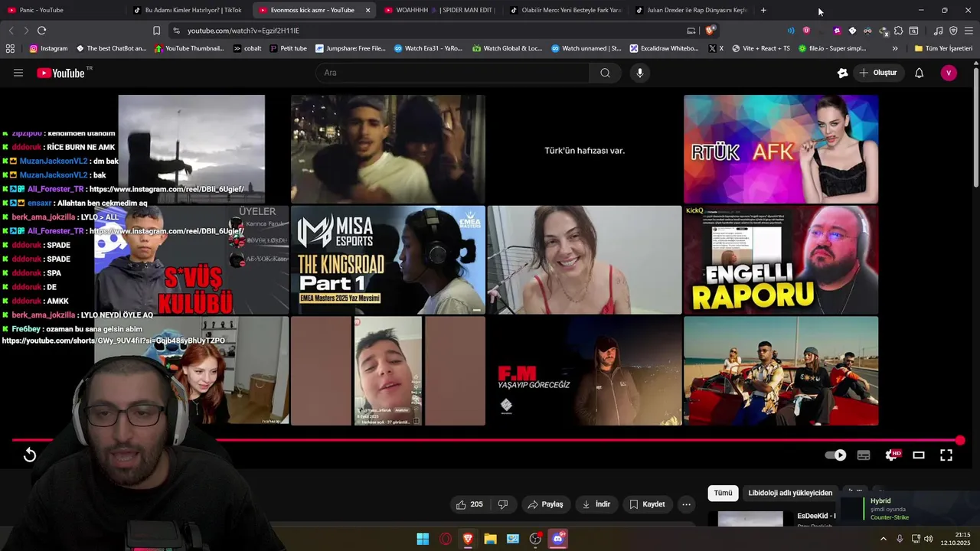Toggle subtitles in the video player

click(864, 455)
